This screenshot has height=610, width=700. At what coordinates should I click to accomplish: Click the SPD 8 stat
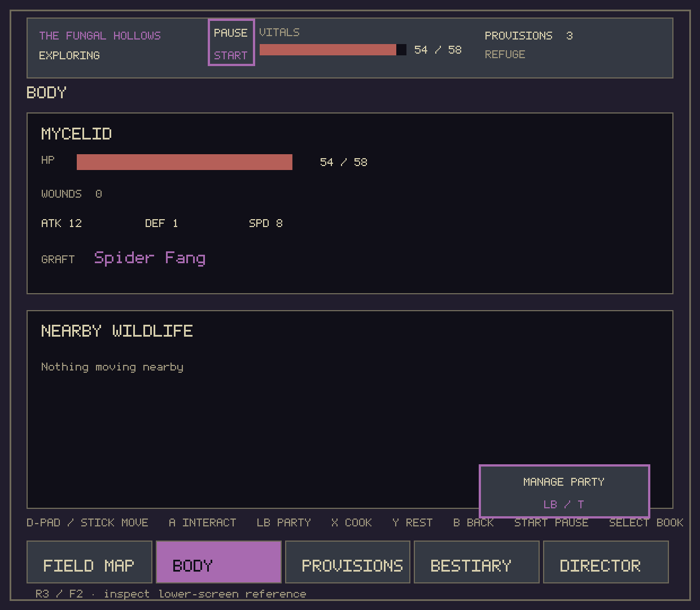tap(266, 223)
